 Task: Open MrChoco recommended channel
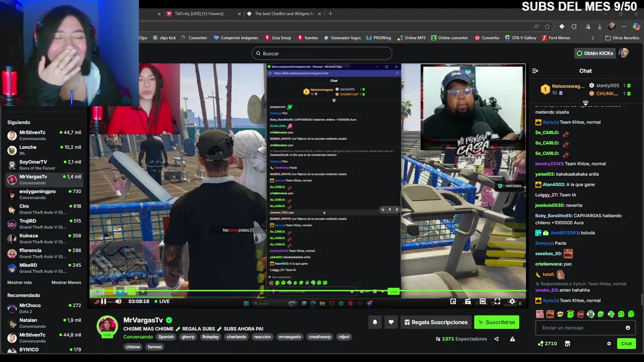(x=44, y=308)
